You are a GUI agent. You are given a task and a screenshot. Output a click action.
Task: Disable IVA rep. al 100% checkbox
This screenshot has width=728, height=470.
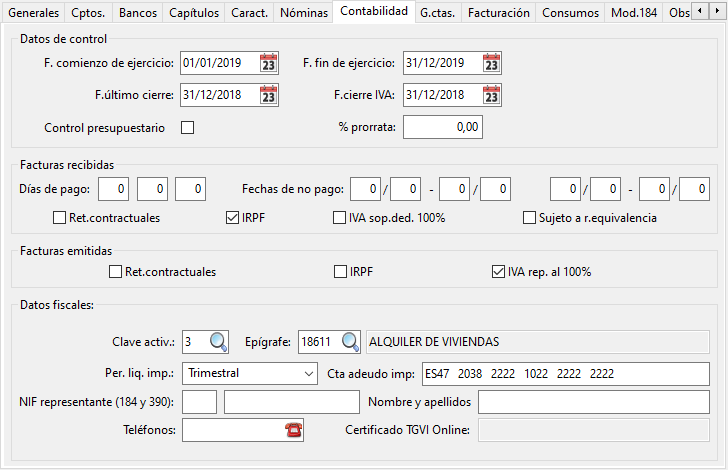498,271
